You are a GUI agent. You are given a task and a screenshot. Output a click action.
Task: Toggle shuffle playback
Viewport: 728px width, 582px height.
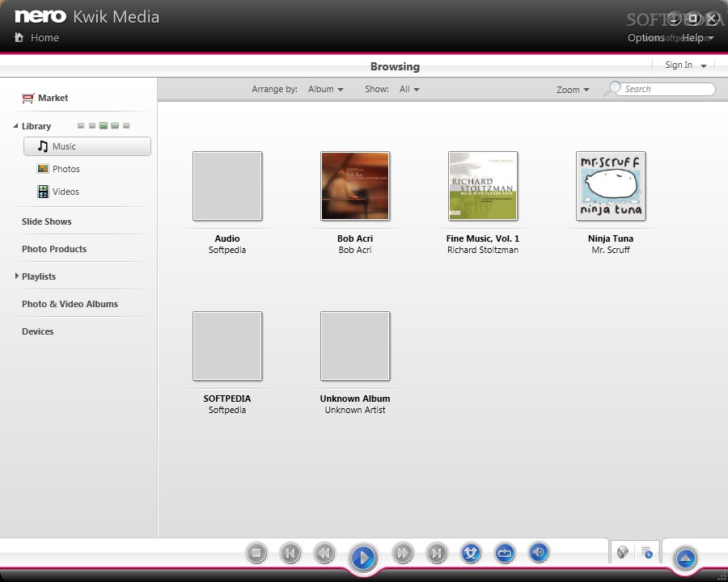471,552
